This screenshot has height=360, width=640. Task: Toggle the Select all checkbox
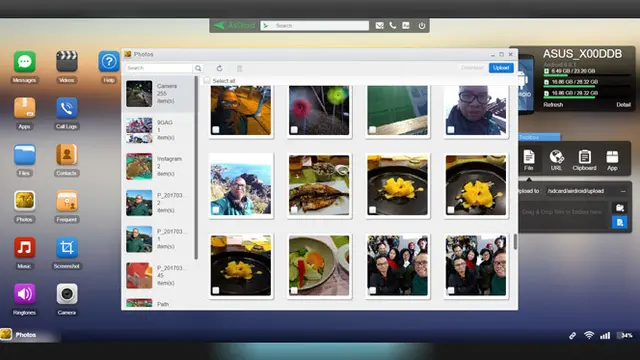(x=207, y=81)
